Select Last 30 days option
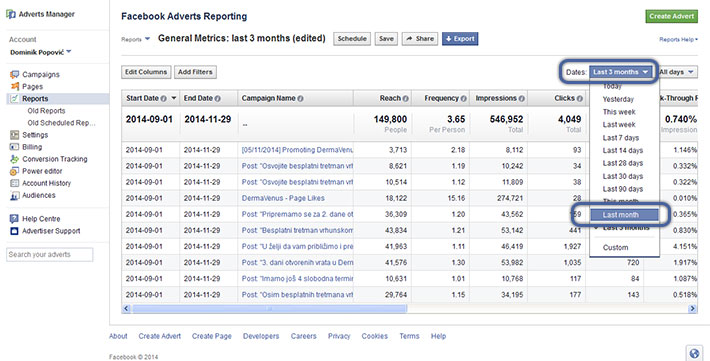The height and width of the screenshot is (361, 710). [624, 176]
